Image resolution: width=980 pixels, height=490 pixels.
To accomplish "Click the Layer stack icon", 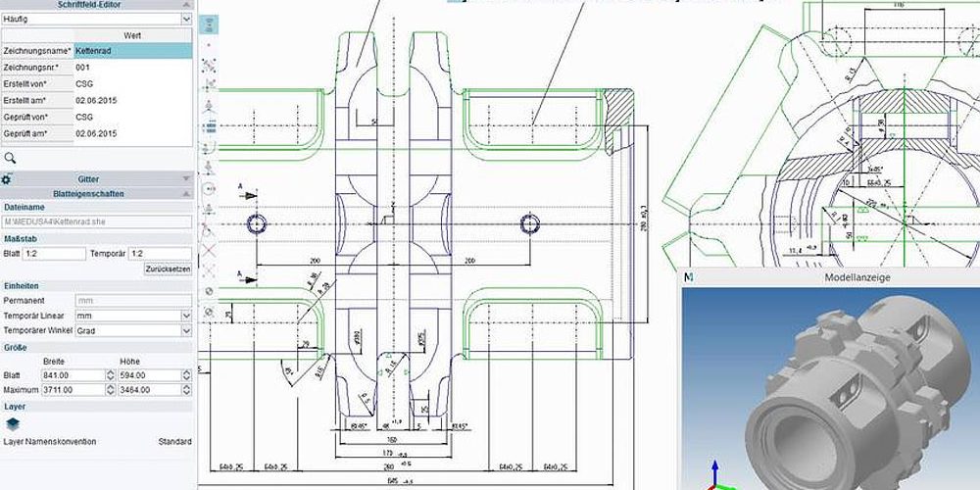I will click(x=13, y=423).
